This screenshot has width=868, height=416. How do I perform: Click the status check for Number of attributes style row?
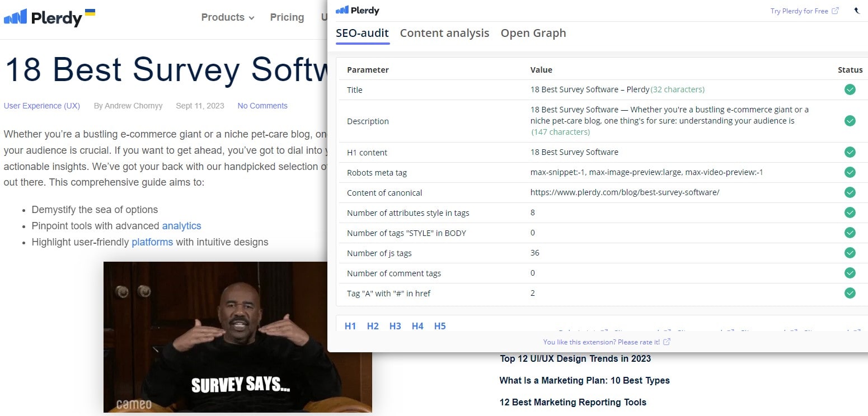[x=850, y=212]
